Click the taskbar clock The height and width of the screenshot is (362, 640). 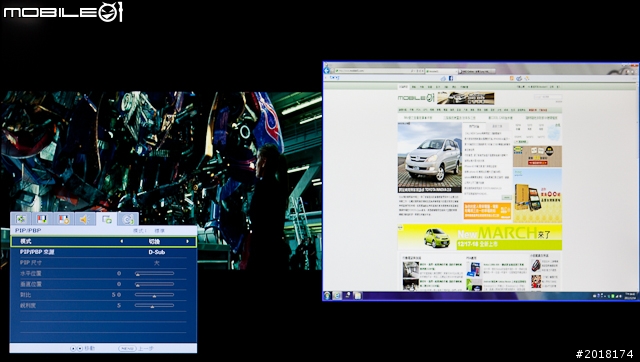pos(630,295)
